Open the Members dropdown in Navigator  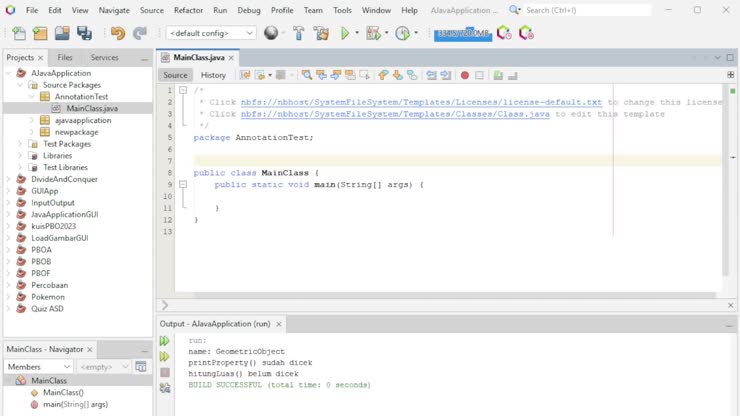38,367
